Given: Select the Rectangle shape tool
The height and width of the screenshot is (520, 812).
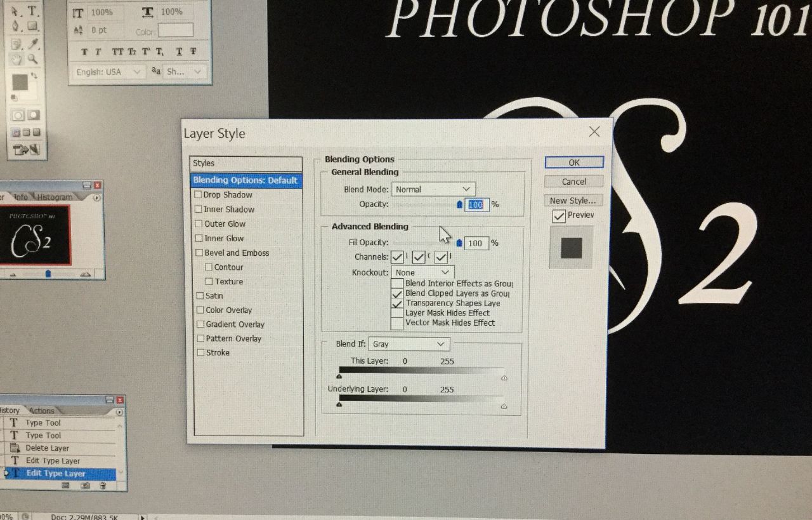Looking at the screenshot, I should [32, 27].
